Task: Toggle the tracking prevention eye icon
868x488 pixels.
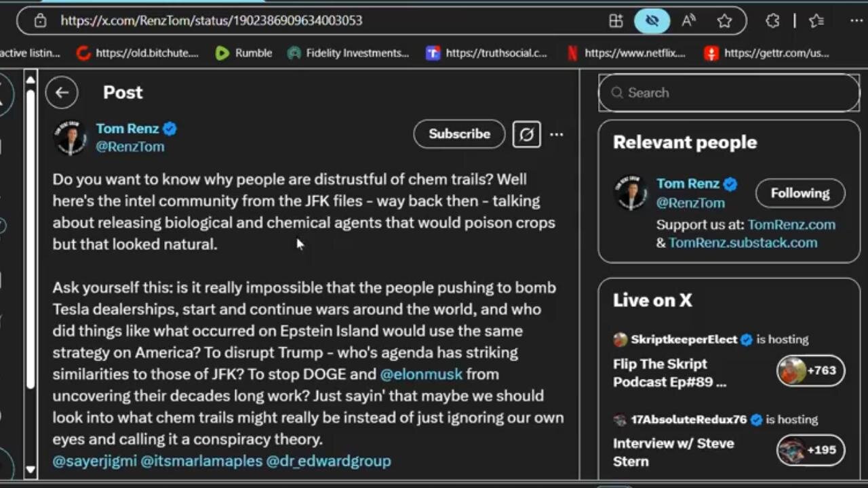Action: point(652,20)
